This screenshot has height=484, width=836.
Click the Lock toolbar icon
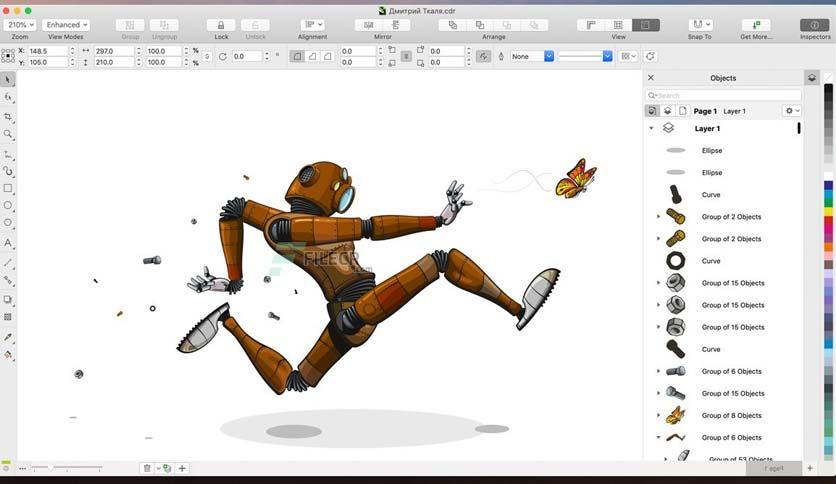click(x=221, y=25)
